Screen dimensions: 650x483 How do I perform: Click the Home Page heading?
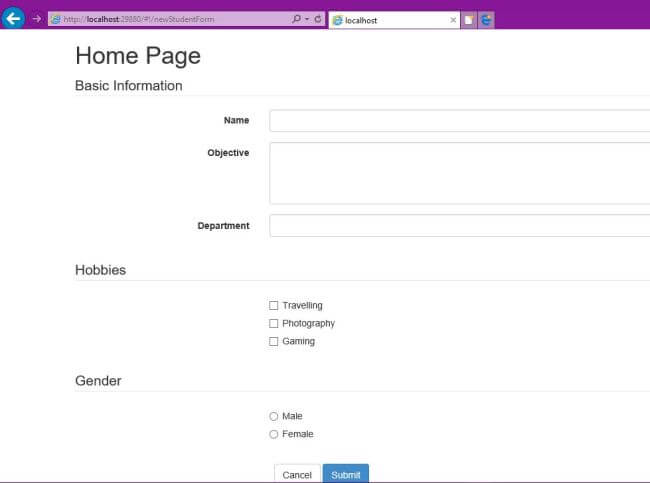(x=138, y=56)
